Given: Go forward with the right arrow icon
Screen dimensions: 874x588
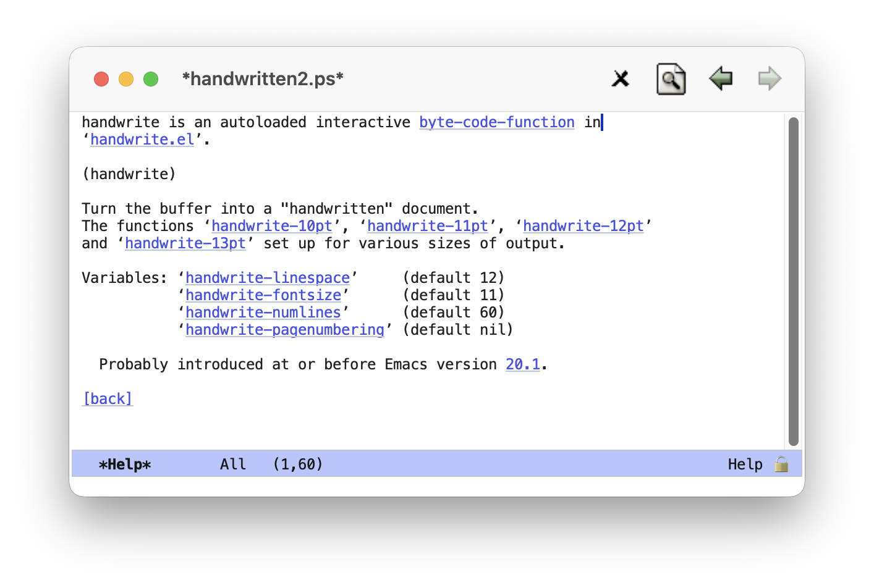Looking at the screenshot, I should pyautogui.click(x=770, y=79).
